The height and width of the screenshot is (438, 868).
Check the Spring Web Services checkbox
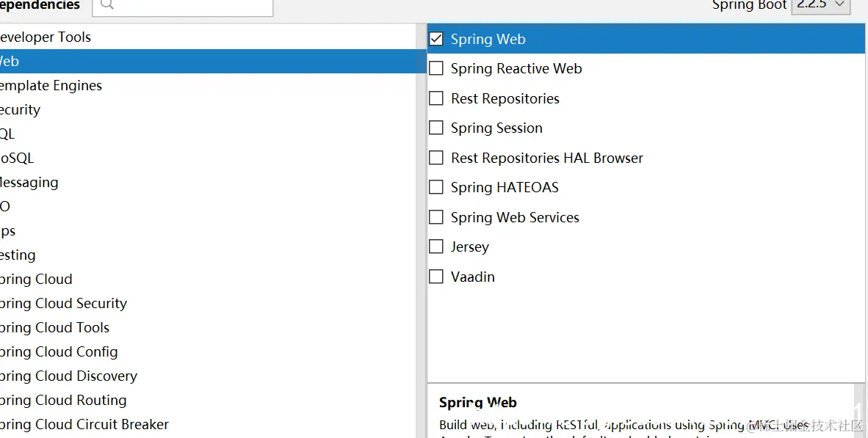point(436,216)
